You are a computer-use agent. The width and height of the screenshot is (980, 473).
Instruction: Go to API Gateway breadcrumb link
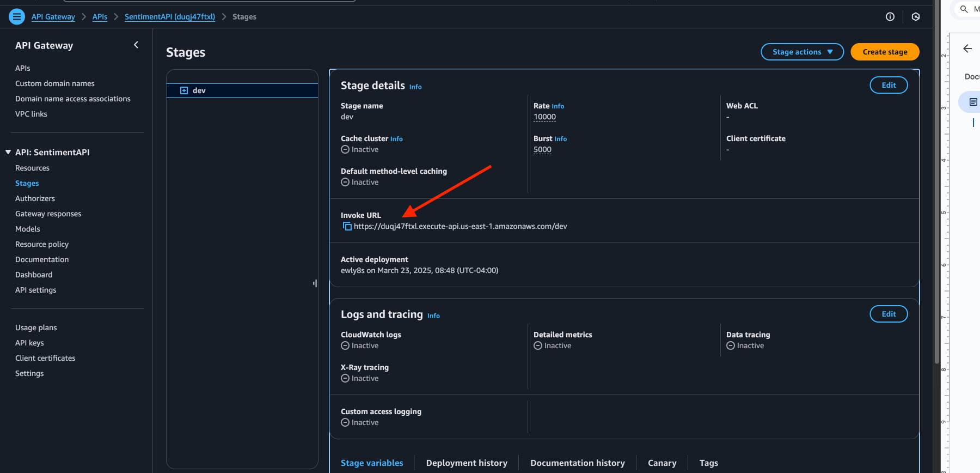(x=53, y=17)
